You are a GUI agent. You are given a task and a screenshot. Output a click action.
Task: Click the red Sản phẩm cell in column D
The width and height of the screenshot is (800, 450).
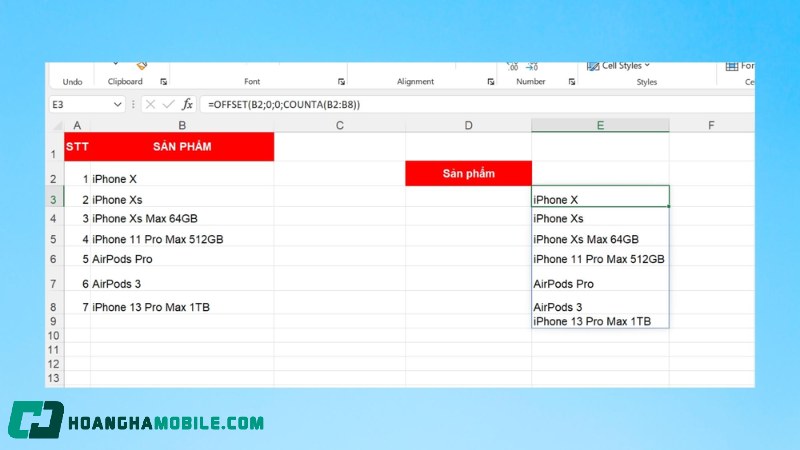(468, 173)
